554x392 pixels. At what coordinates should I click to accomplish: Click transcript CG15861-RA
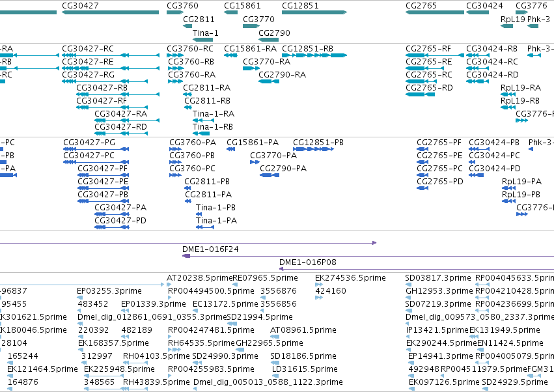pyautogui.click(x=250, y=48)
